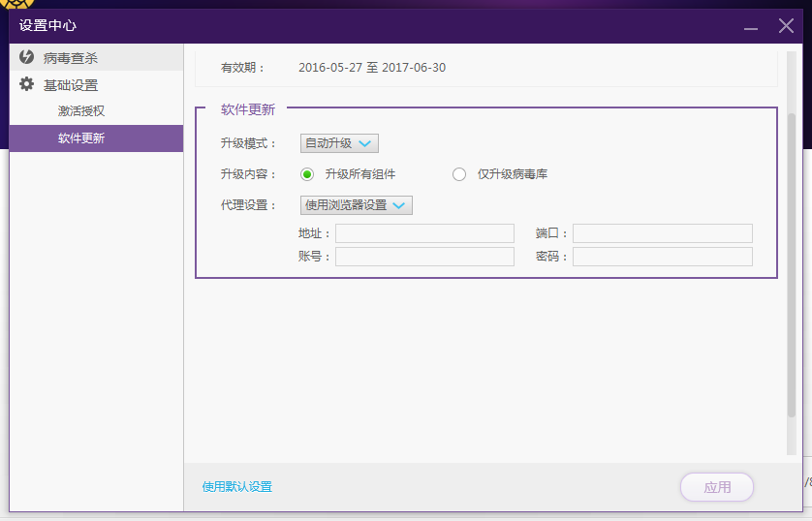Click the 端口 port input field
Image resolution: width=812 pixels, height=521 pixels.
662,233
